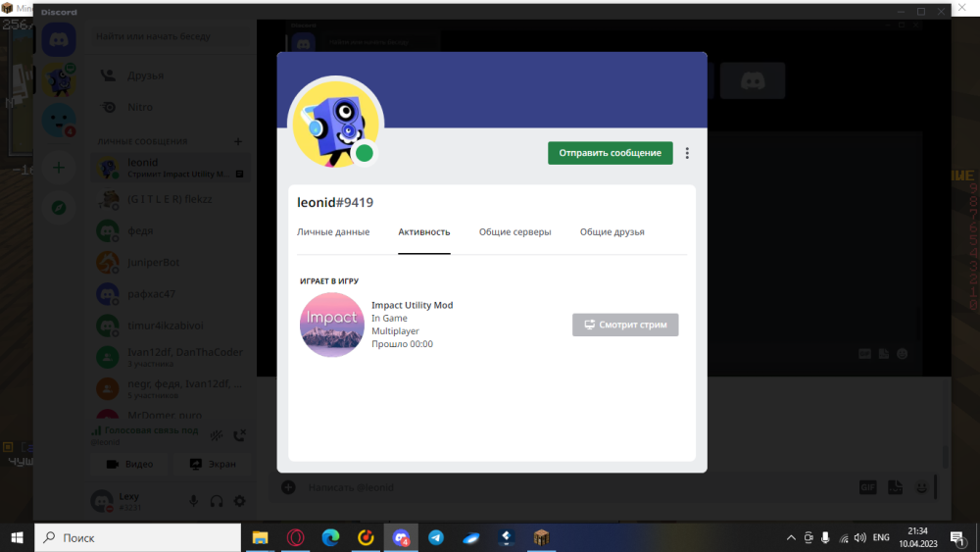Image resolution: width=980 pixels, height=552 pixels.
Task: Open the рафхас47 conversation
Action: tap(170, 294)
